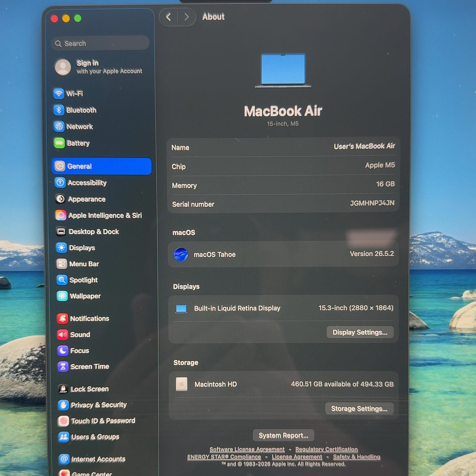Open Regulatory Certification link
This screenshot has height=476, width=476.
[326, 449]
